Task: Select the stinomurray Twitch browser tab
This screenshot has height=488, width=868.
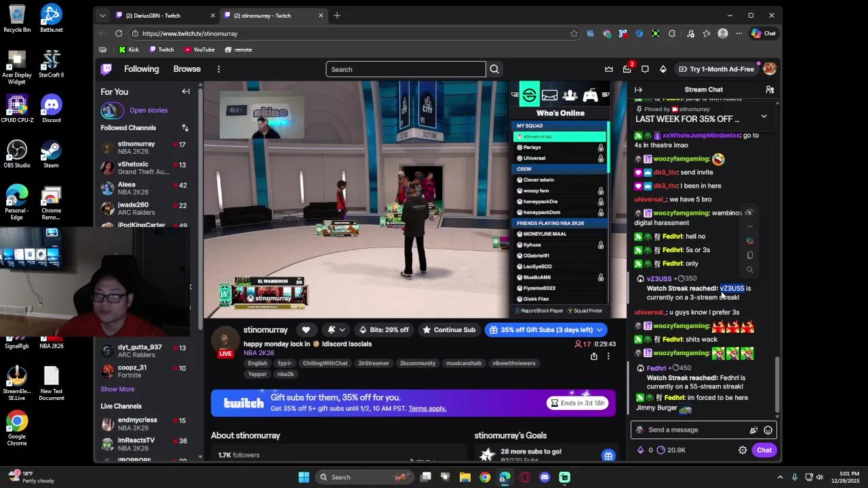Action: [273, 15]
